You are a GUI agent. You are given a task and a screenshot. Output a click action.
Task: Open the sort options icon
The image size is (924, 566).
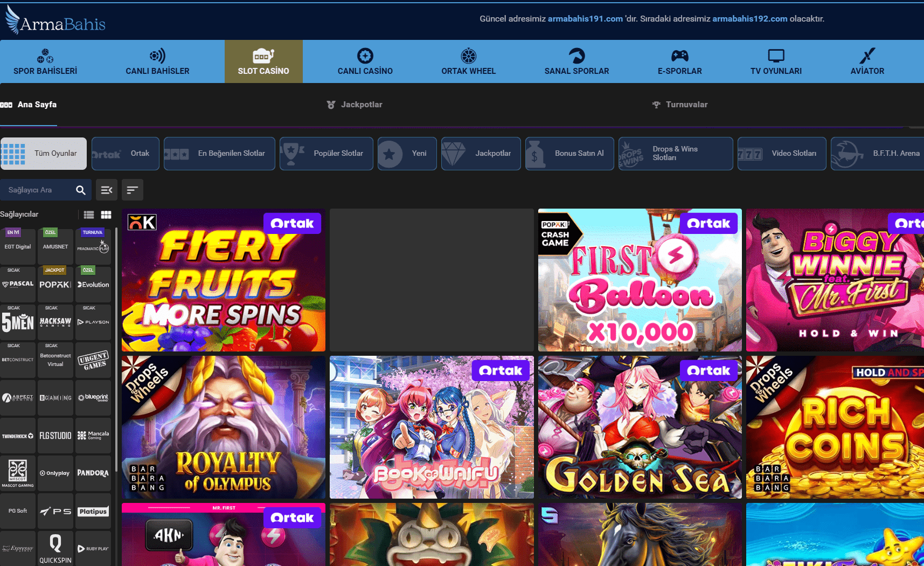tap(133, 190)
